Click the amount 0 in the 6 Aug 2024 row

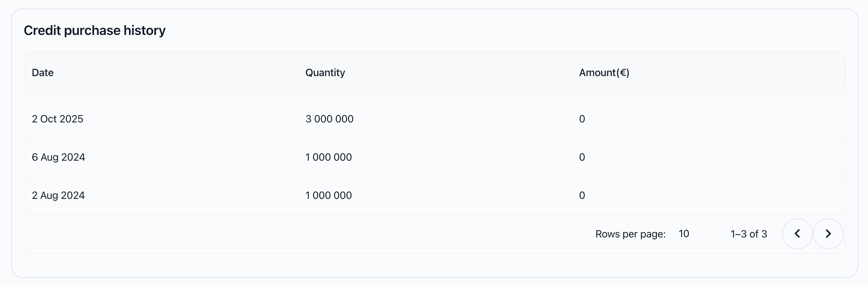pyautogui.click(x=582, y=157)
